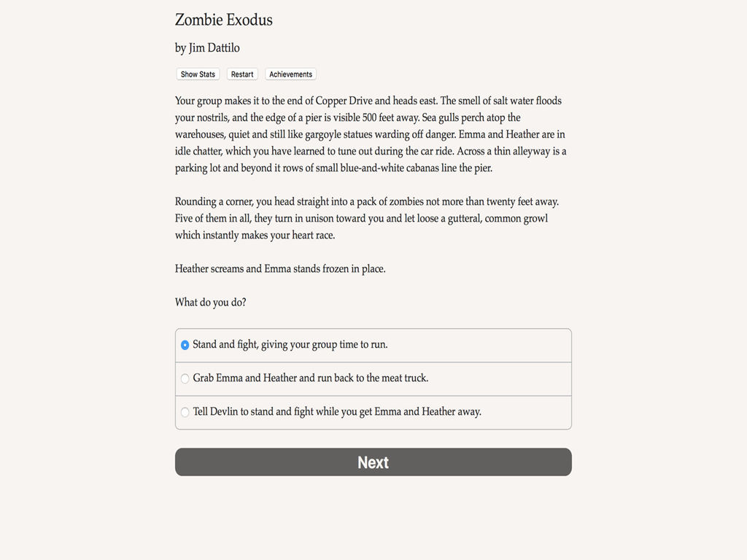The height and width of the screenshot is (560, 747).
Task: Click the paragraph starting 'Rounding a corner'
Action: click(x=367, y=218)
